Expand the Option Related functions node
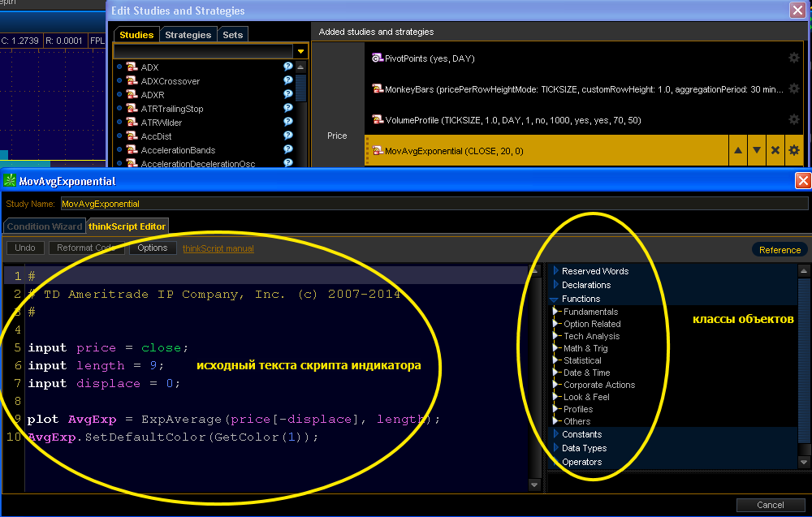The image size is (812, 517). click(557, 324)
